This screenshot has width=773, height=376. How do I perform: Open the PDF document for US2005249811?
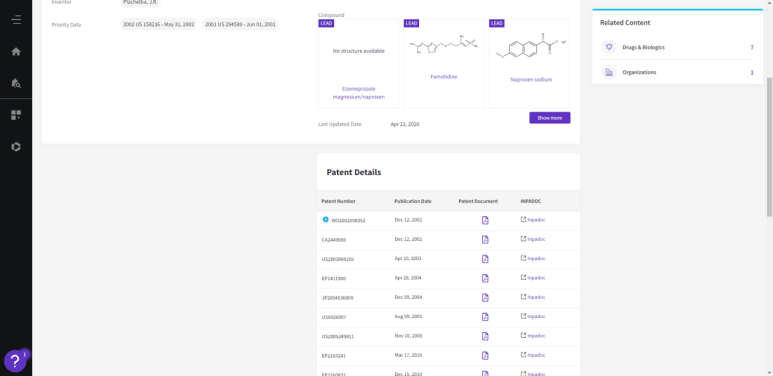(x=485, y=336)
